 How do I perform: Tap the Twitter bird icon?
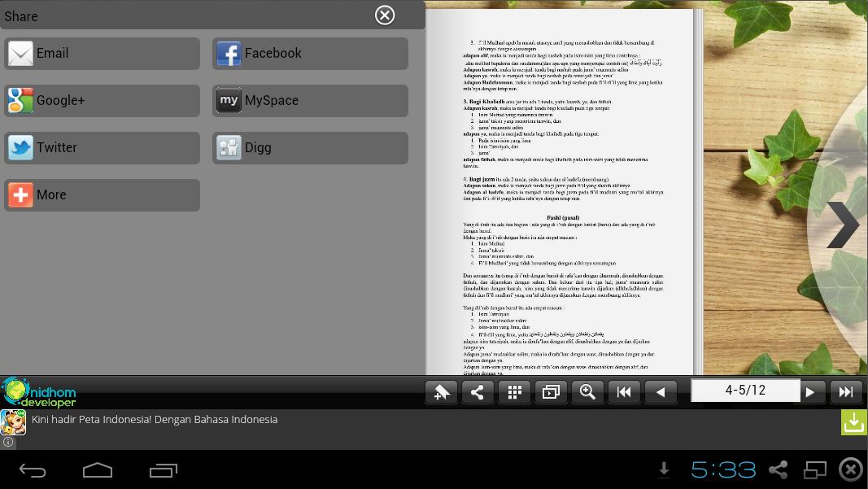pos(21,148)
